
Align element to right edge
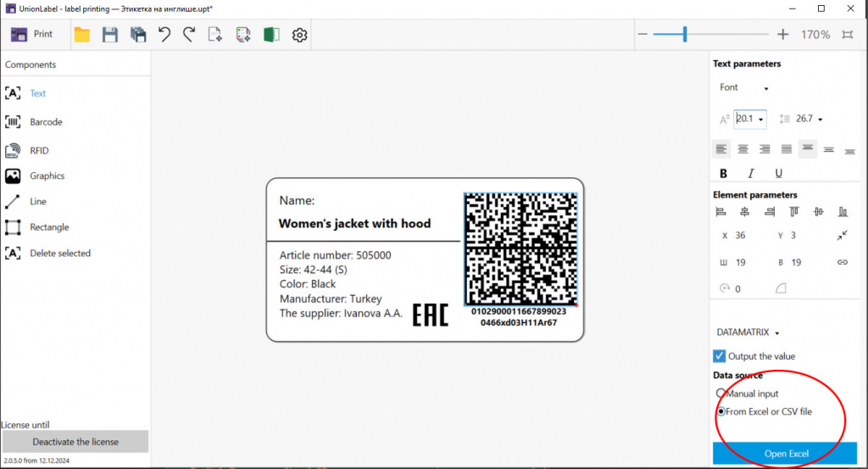(770, 211)
